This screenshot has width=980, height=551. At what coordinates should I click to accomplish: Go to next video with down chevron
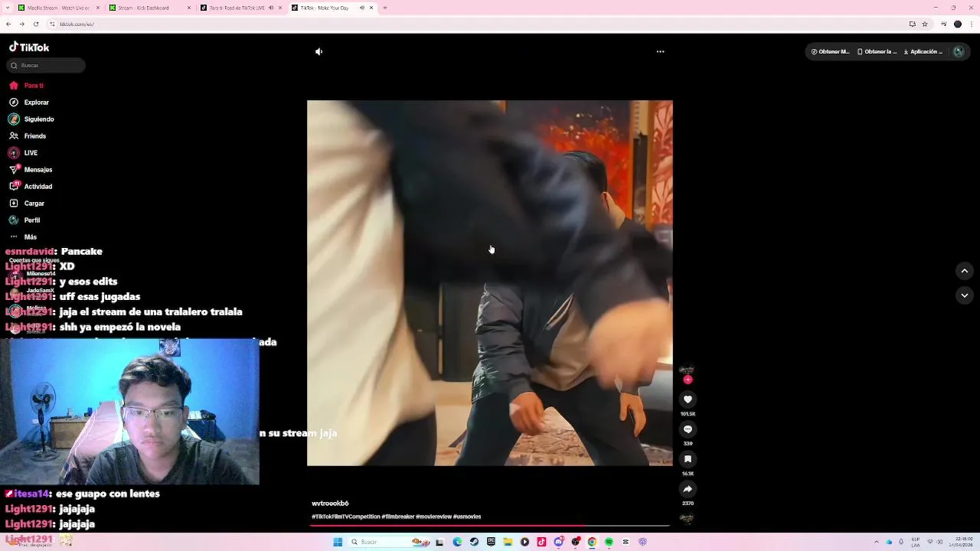click(x=965, y=295)
